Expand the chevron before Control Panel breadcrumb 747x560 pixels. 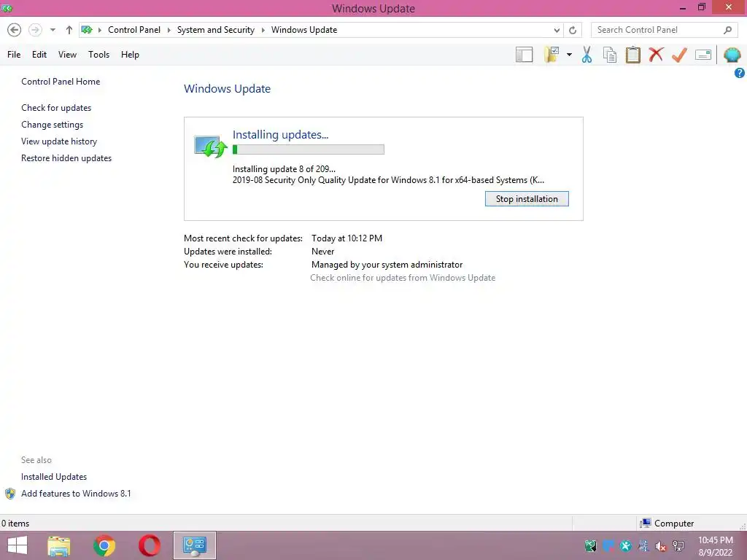pyautogui.click(x=99, y=30)
